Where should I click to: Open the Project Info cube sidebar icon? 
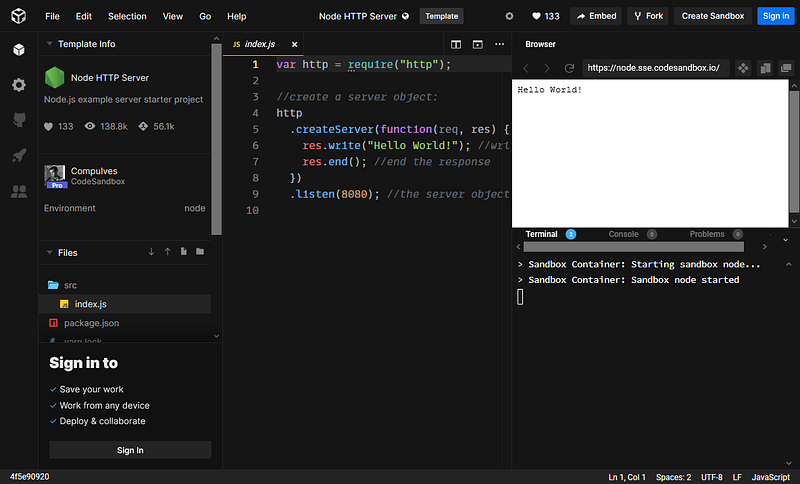(x=19, y=49)
